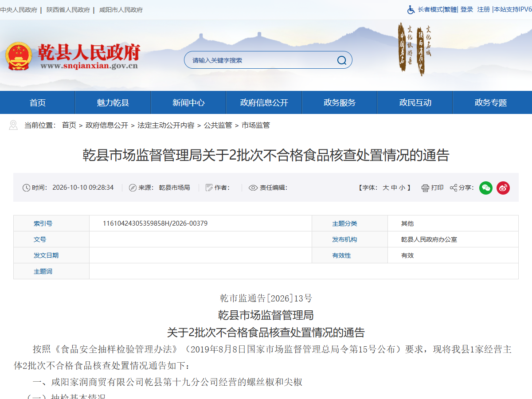
Task: Switch to 长者模式
Action: 430,9
